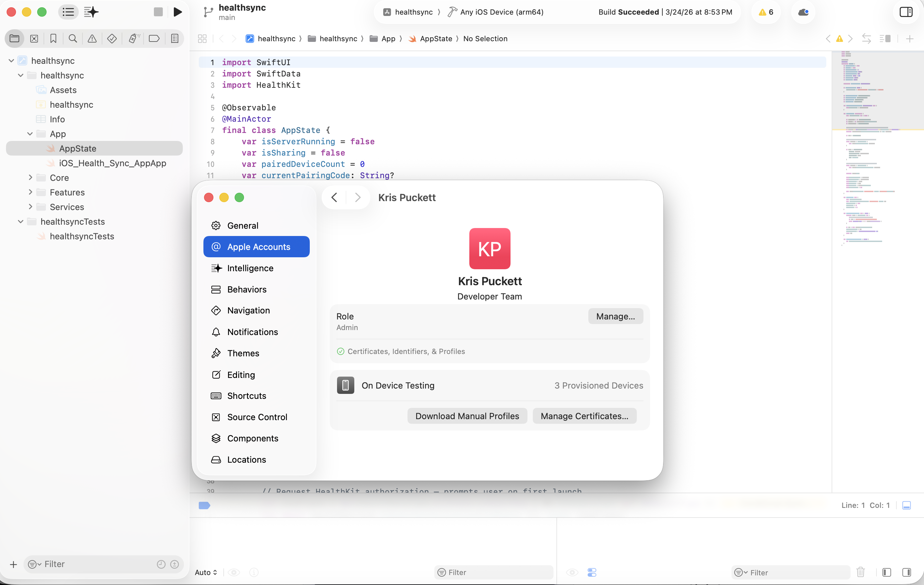Open Source Control settings pane

[256, 417]
